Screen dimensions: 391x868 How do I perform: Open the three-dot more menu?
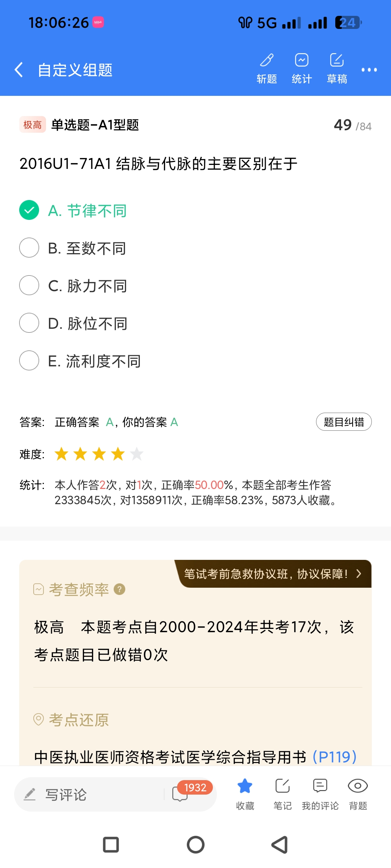tap(369, 70)
